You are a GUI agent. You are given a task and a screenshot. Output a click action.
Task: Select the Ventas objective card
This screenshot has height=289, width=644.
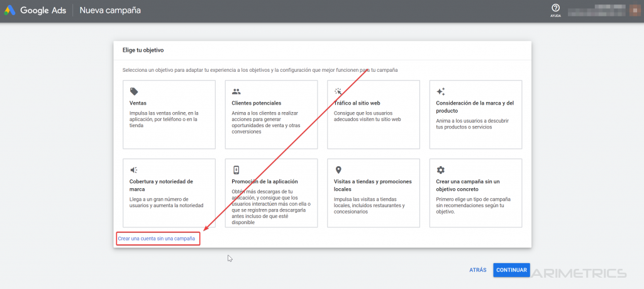pos(169,115)
